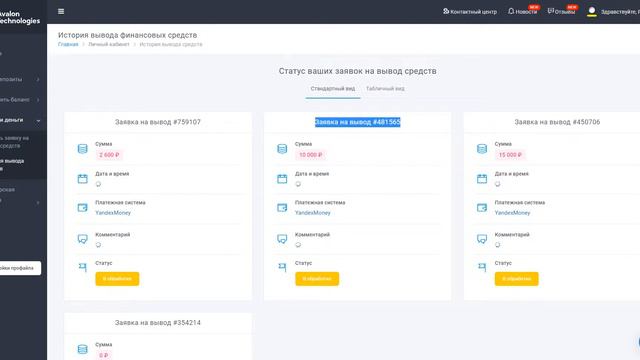Click the status flag icon in request #759107
640x360 pixels.
[82, 267]
